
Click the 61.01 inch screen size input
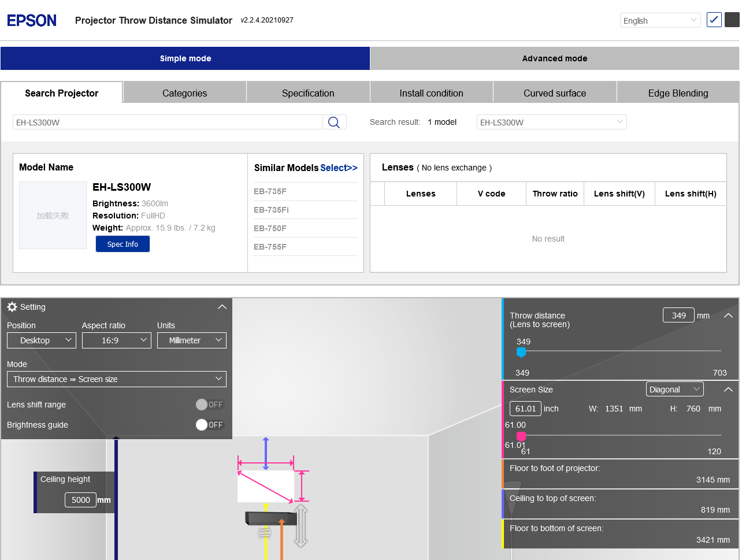525,409
